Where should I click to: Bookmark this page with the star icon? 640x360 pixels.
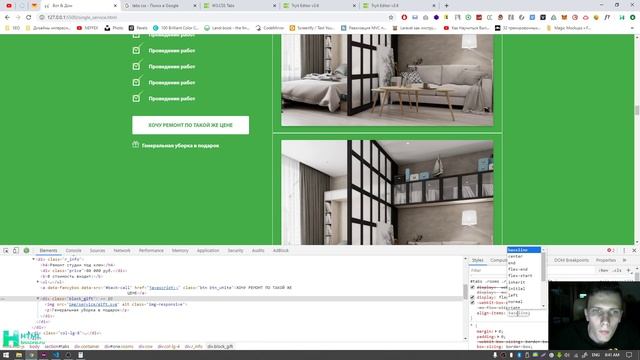click(x=391, y=17)
